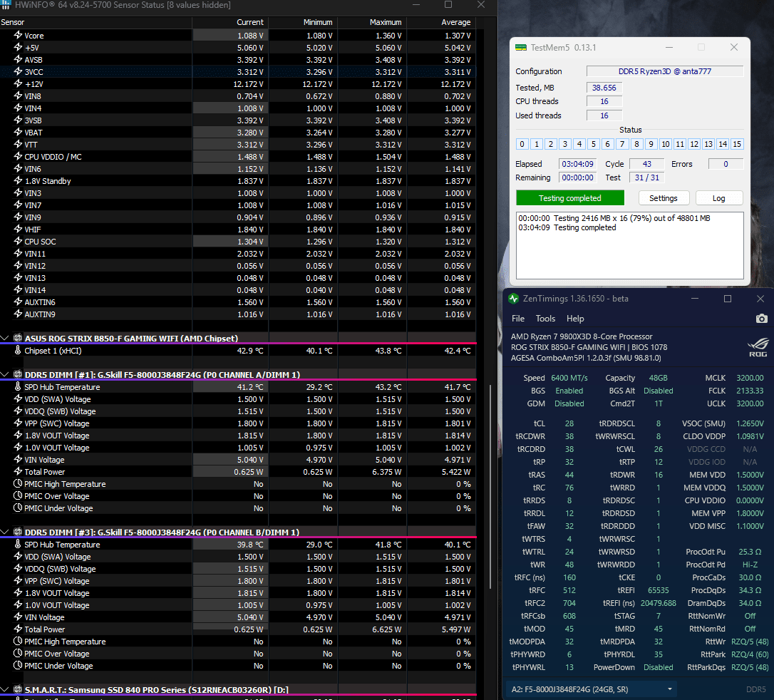Click the green Testing completed status bar

(x=570, y=198)
